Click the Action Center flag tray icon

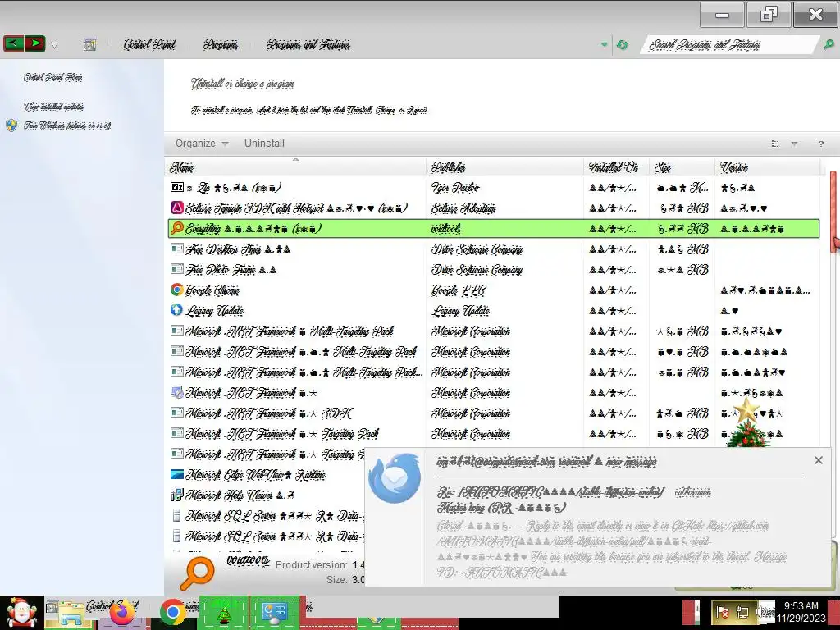723,612
